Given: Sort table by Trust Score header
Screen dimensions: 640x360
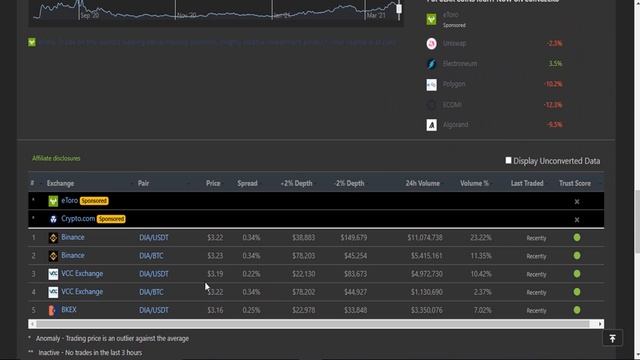Looking at the screenshot, I should pos(575,183).
